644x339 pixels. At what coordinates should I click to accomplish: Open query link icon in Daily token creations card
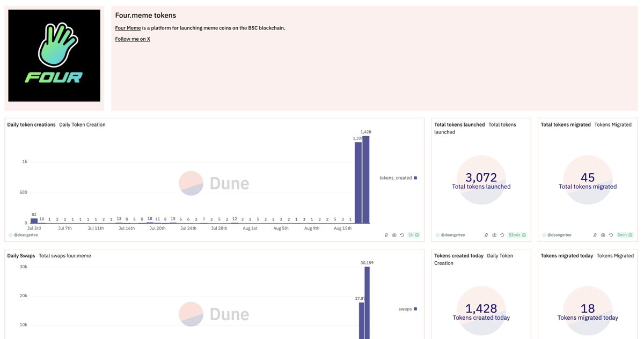click(387, 235)
